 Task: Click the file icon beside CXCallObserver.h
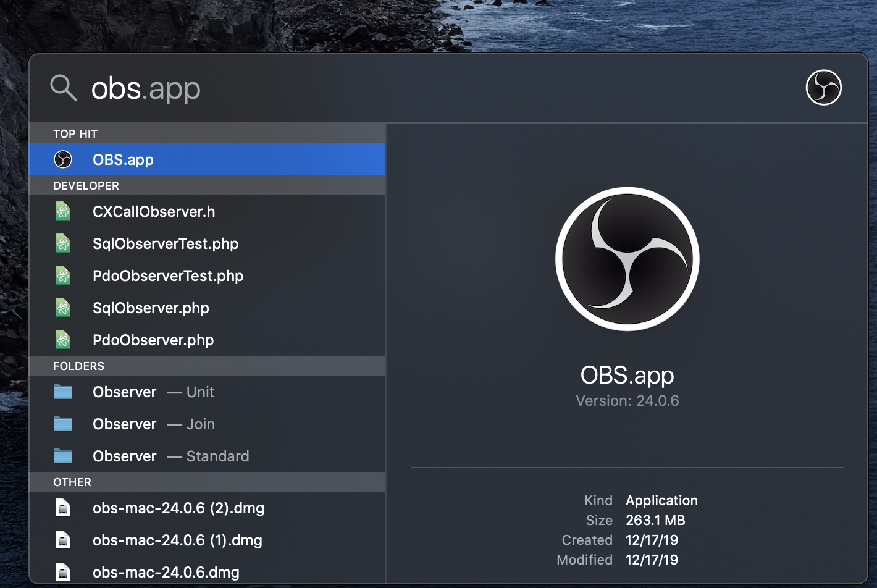tap(63, 211)
